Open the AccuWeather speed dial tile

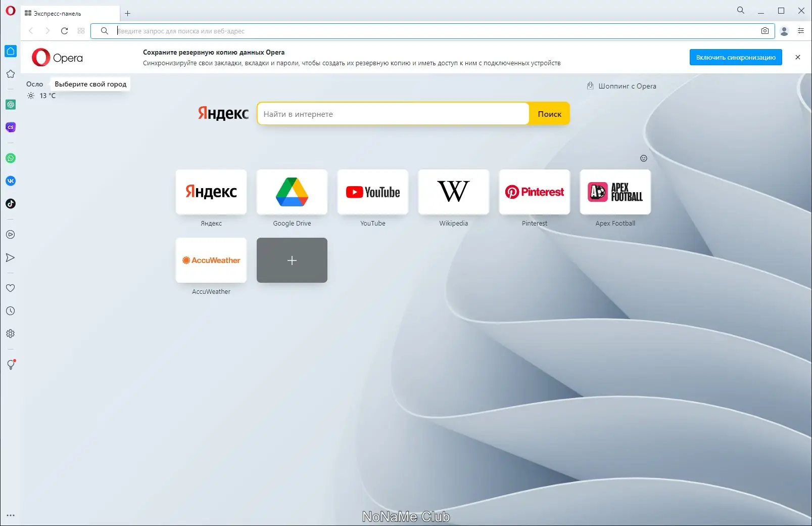[x=211, y=260]
